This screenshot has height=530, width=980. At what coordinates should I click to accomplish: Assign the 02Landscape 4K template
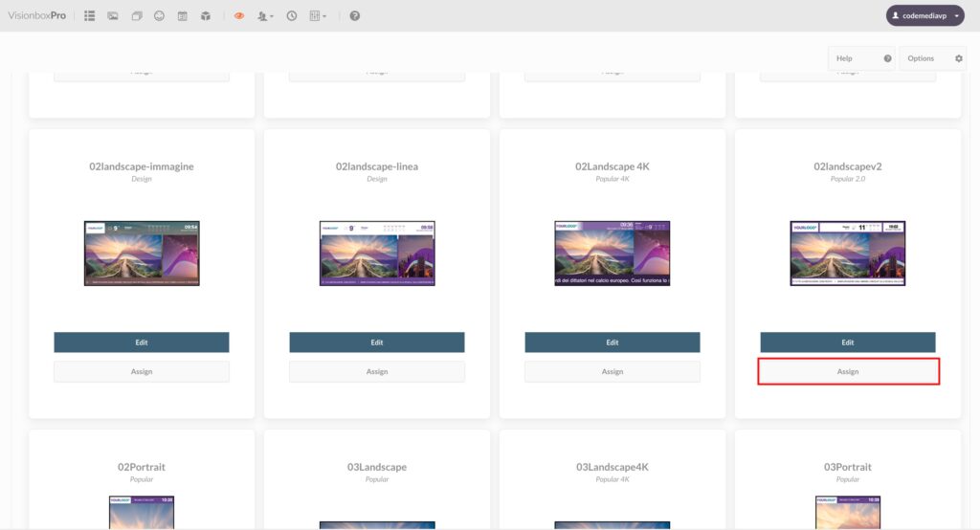tap(612, 371)
